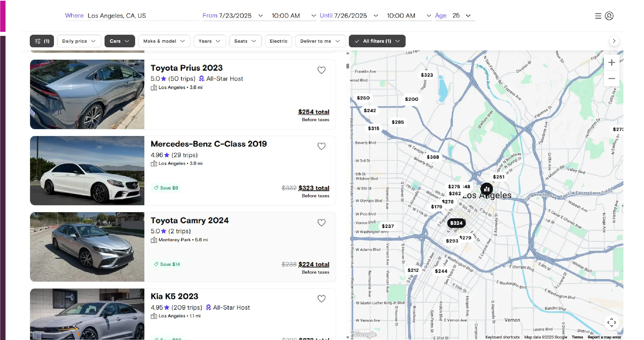Zoom in on the map
The height and width of the screenshot is (340, 644).
click(612, 62)
